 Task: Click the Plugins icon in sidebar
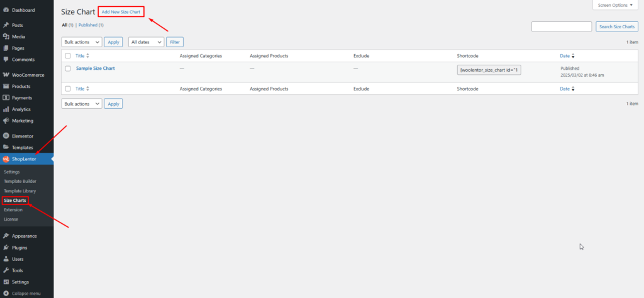(6, 248)
